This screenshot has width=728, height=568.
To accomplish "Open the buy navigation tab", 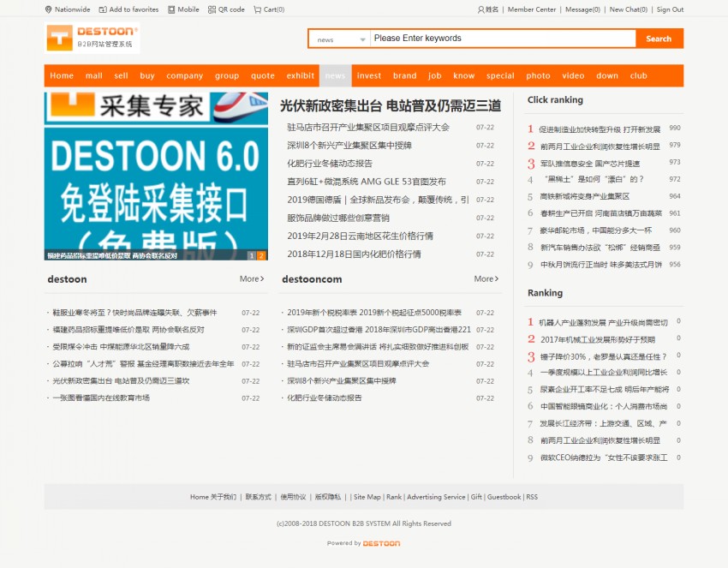I will [147, 75].
